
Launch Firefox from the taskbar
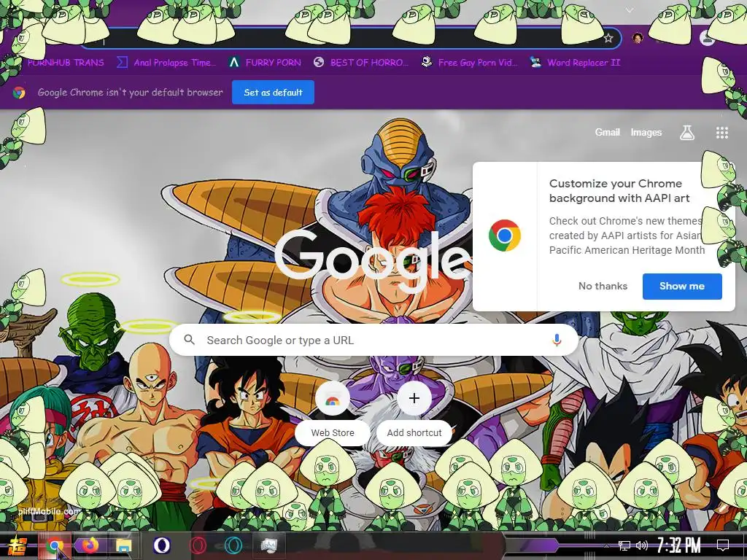click(89, 545)
